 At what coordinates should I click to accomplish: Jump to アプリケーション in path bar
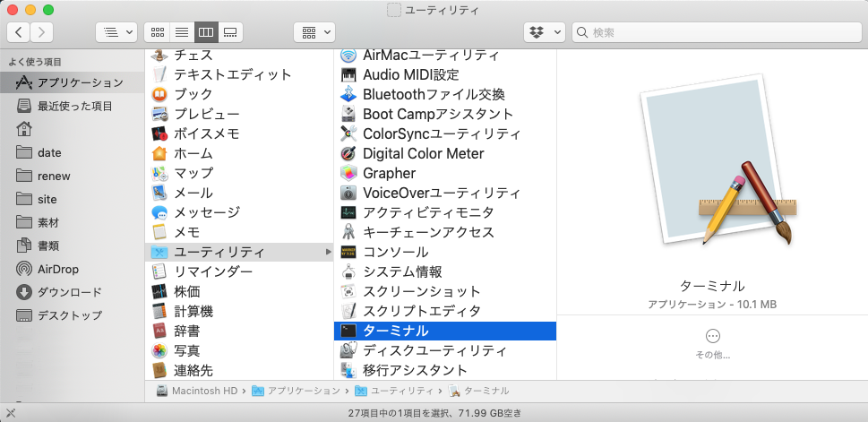(296, 391)
